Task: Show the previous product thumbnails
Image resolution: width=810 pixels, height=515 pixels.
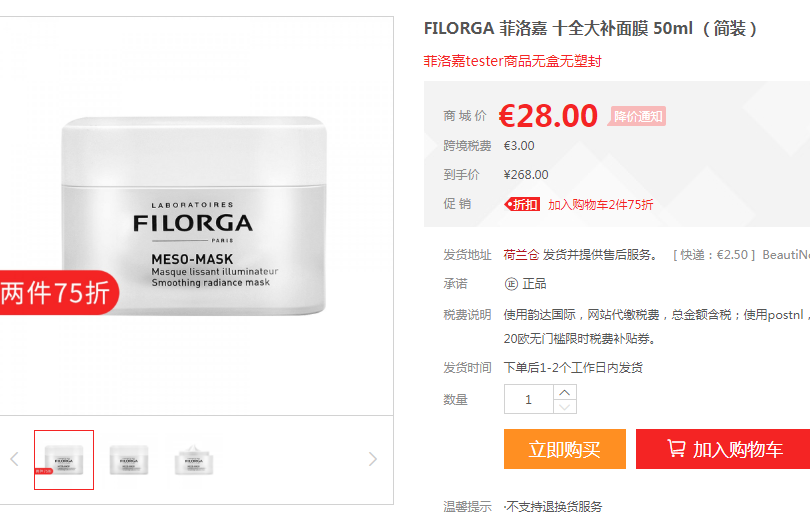Action: [14, 459]
